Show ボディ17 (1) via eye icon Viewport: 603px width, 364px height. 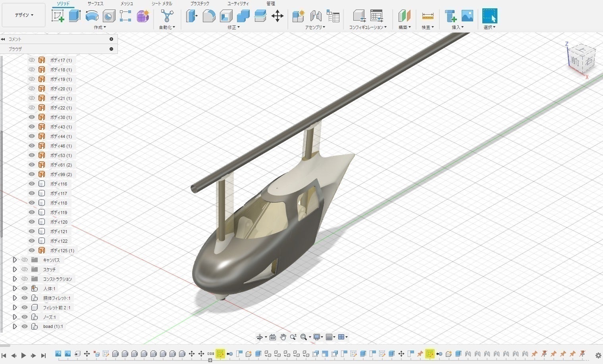[32, 60]
